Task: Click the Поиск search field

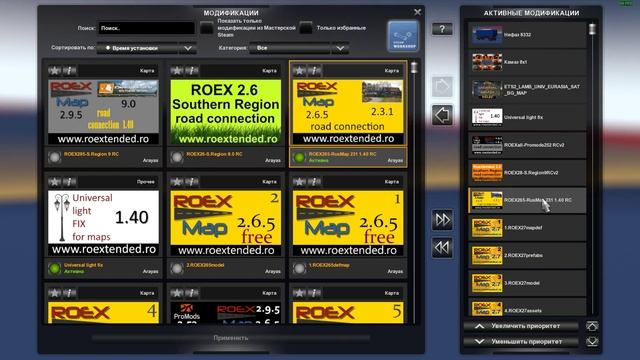Action: pos(146,28)
